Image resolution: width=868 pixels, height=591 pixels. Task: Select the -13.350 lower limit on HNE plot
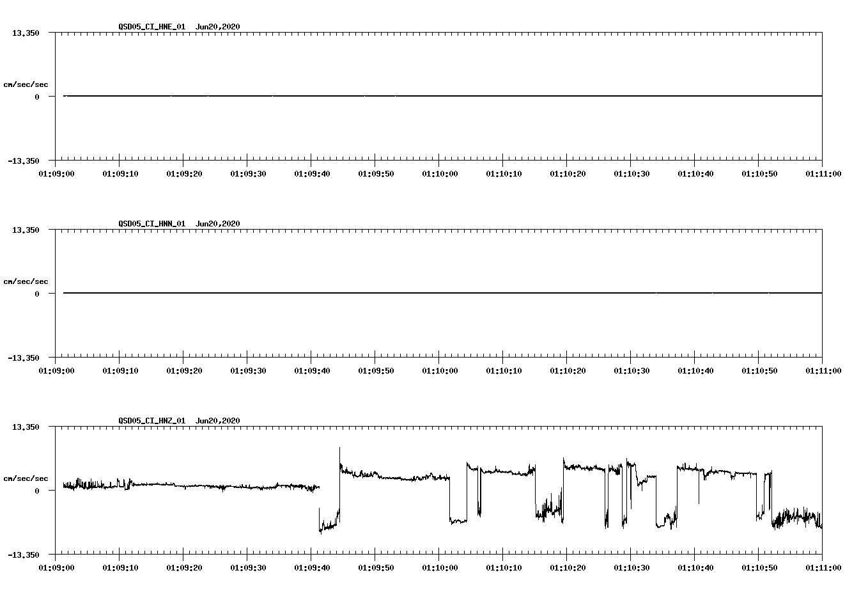24,161
